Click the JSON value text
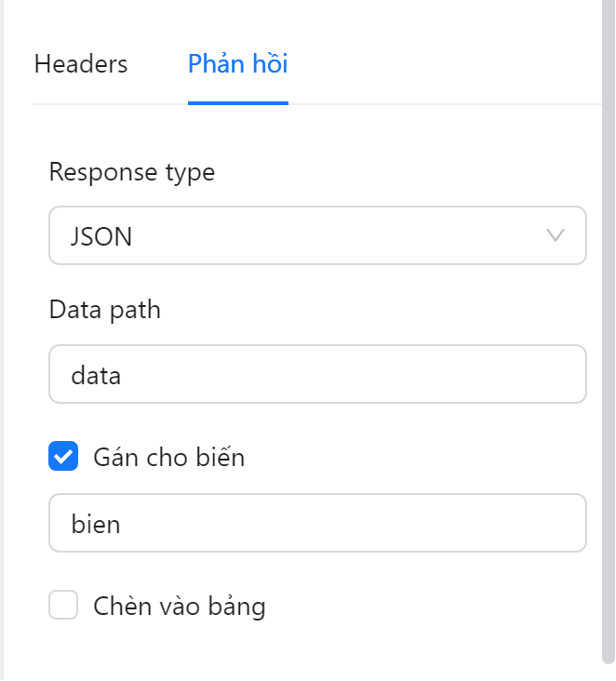 pyautogui.click(x=101, y=236)
